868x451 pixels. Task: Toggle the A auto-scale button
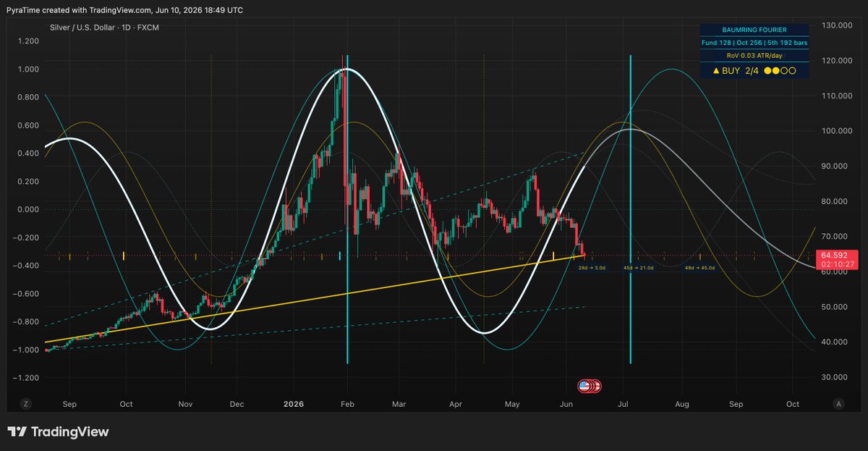coord(839,403)
